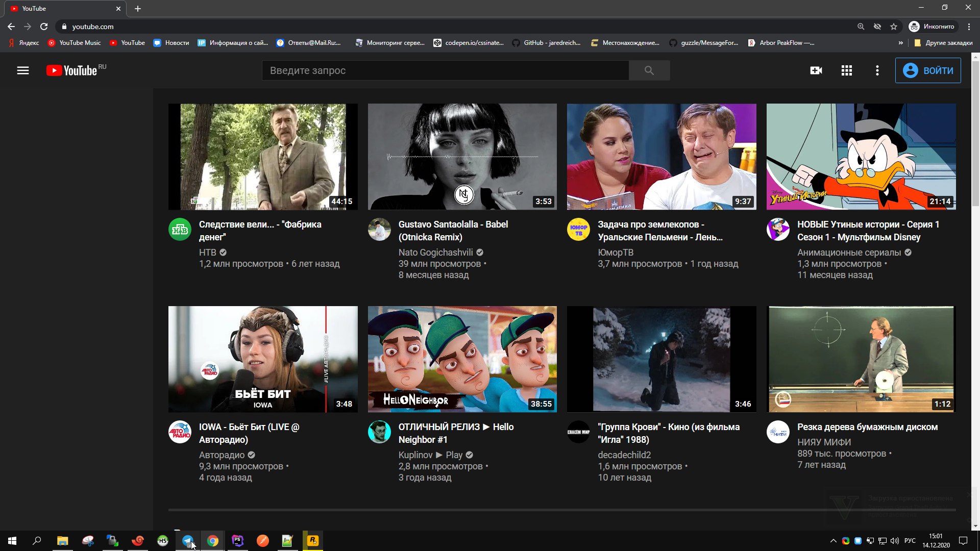Screen dimensions: 980x551
Task: Play Hello Neighbor video thumbnail
Action: (x=462, y=359)
